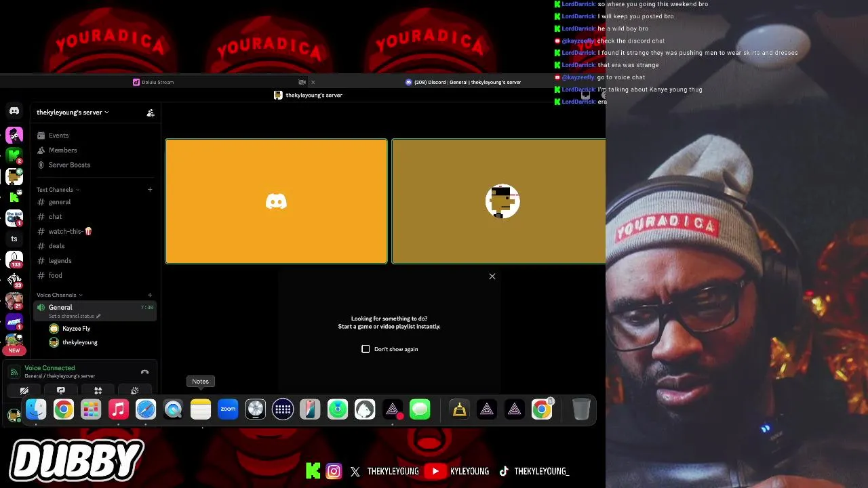Open the #general text channel

(x=60, y=202)
